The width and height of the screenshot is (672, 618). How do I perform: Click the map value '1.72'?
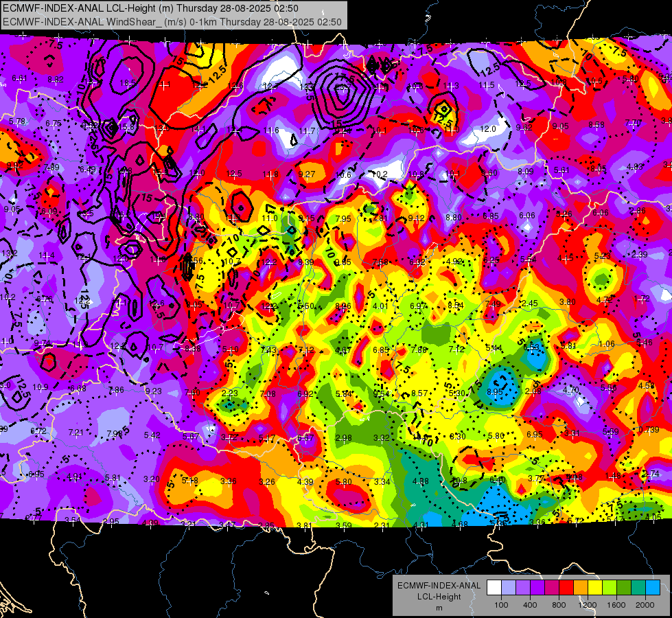pyautogui.click(x=642, y=298)
